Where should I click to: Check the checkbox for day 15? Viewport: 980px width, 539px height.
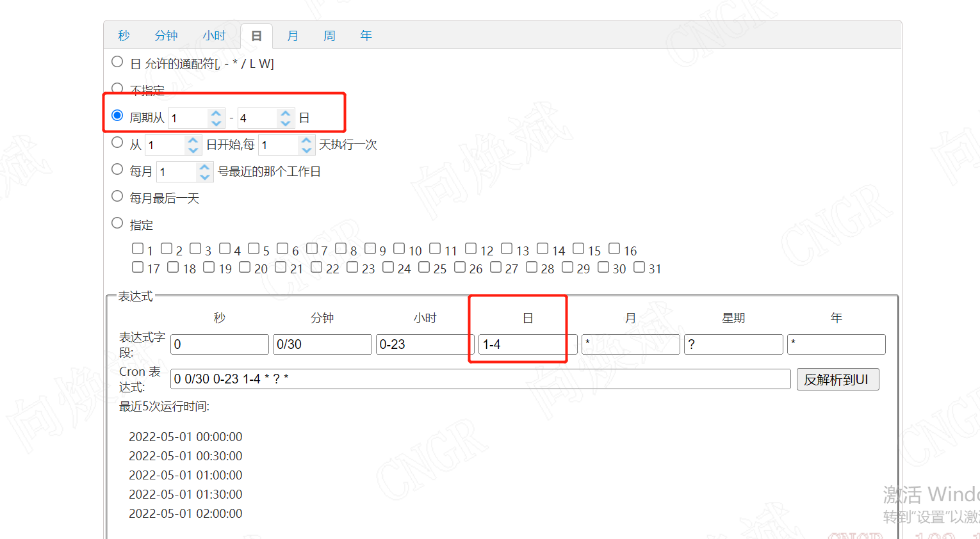578,248
